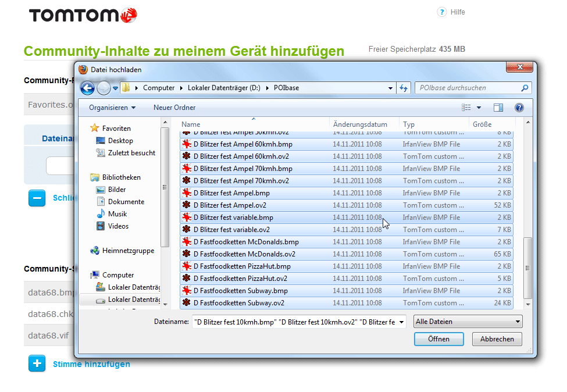Select the Musik library

[x=117, y=214]
